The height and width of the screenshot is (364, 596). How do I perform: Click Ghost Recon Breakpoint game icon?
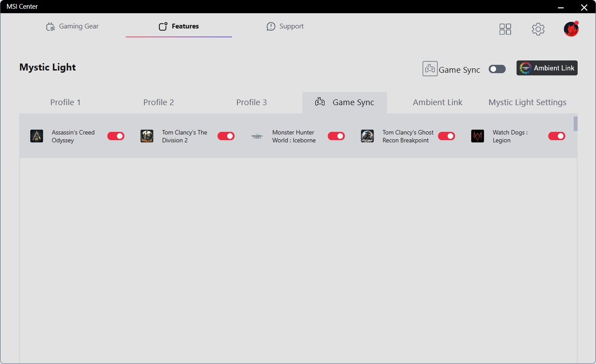pos(367,136)
